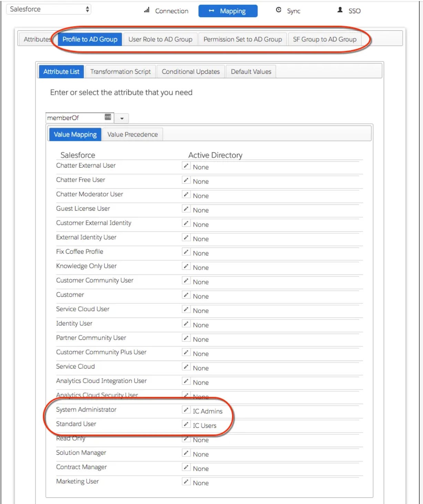Edit pencil icon in the Service Cloud row
Screen dimensions: 423x504
click(x=186, y=367)
